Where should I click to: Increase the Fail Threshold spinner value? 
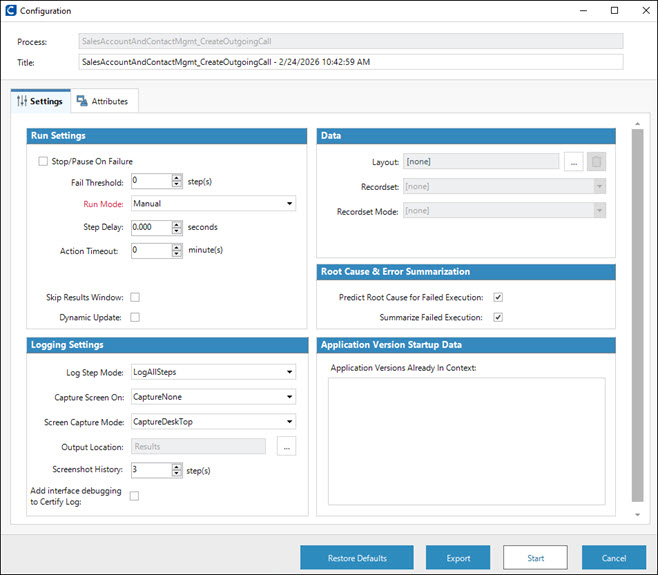tap(177, 177)
